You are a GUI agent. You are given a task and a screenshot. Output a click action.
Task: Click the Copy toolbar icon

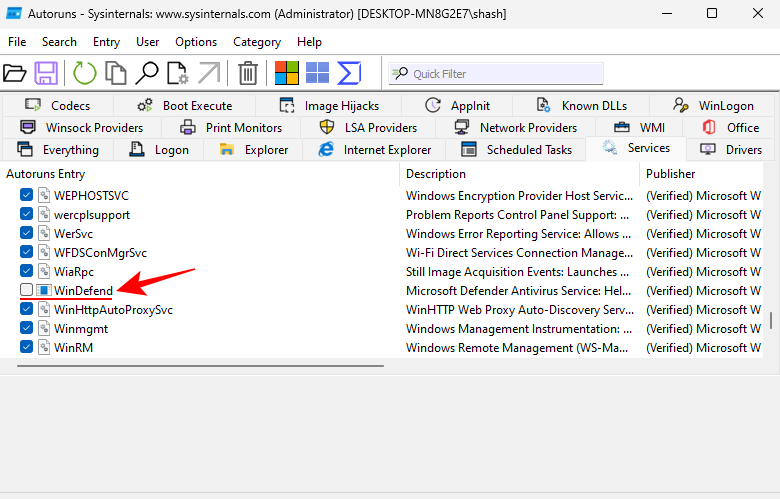[x=116, y=73]
